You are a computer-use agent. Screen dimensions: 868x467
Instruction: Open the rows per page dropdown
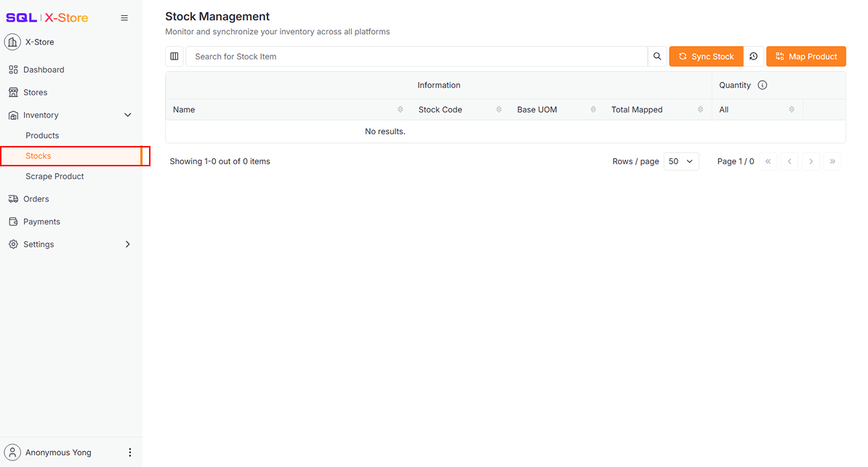[x=681, y=161]
